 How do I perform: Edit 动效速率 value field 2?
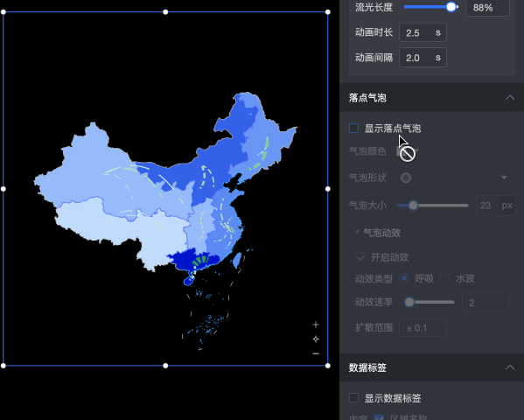pyautogui.click(x=486, y=302)
